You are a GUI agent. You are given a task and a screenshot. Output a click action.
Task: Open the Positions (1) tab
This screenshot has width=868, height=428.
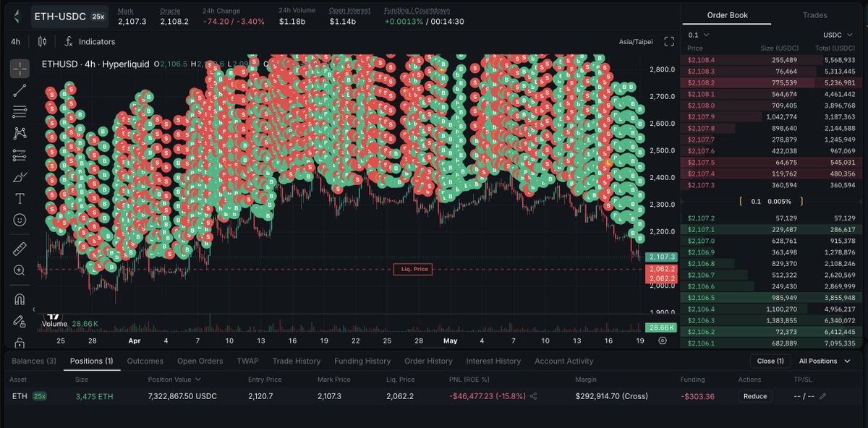tap(91, 361)
